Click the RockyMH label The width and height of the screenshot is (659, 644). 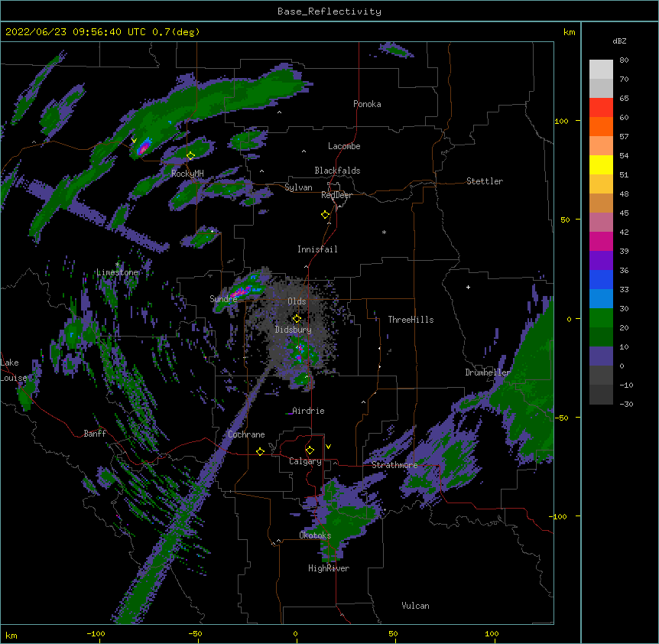[187, 174]
